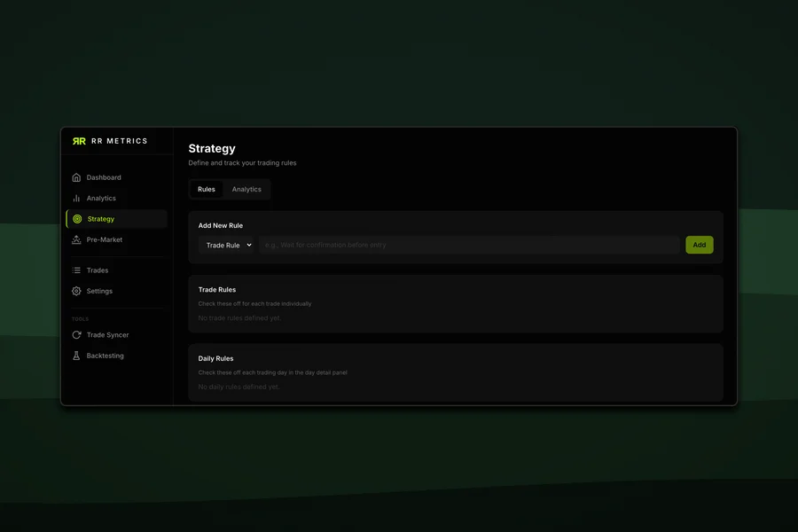Click the Settings gear icon

(76, 291)
